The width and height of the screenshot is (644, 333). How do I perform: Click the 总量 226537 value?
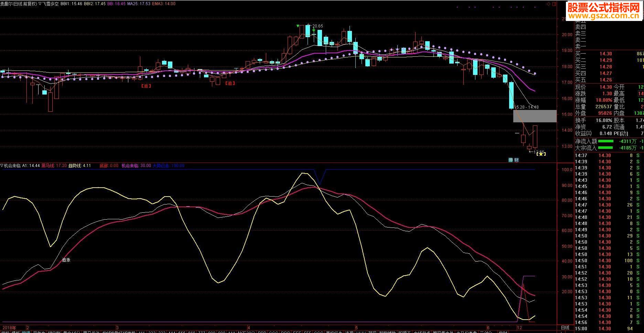603,107
